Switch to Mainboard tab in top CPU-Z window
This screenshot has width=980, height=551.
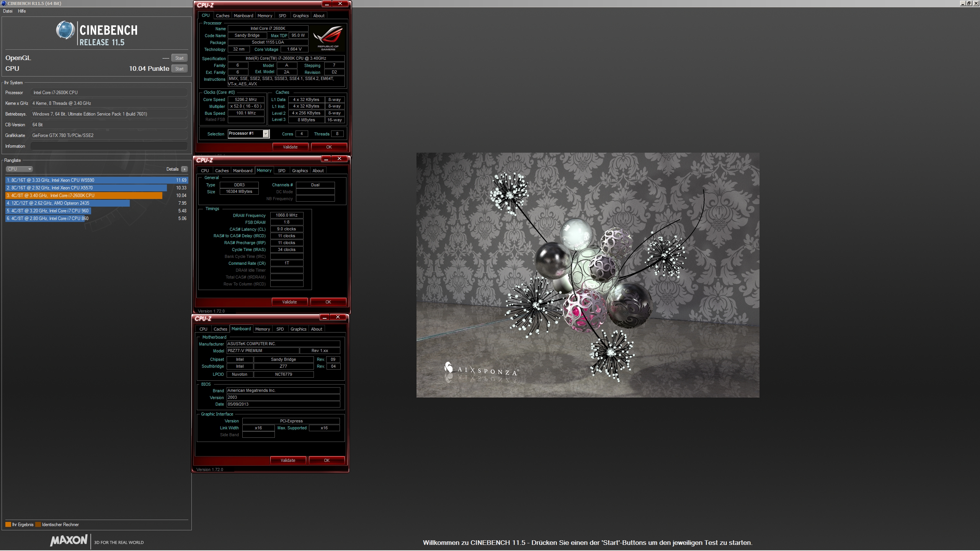[243, 16]
